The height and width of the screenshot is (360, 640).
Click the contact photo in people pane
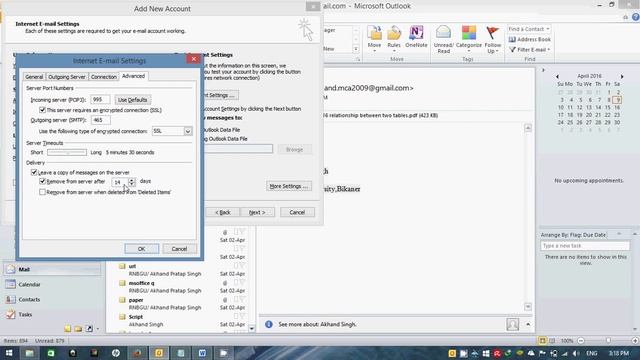click(513, 324)
